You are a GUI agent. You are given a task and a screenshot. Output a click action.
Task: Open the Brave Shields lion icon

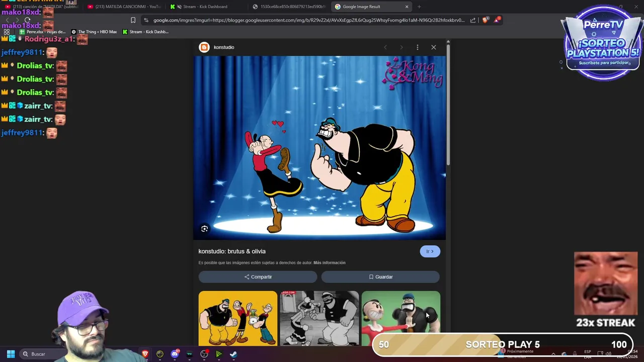[485, 20]
